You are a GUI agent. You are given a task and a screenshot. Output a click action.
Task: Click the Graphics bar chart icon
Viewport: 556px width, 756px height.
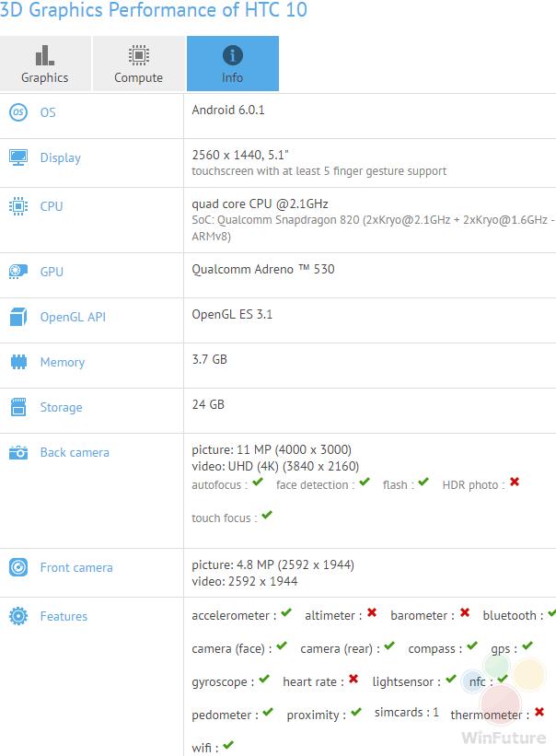click(x=45, y=55)
